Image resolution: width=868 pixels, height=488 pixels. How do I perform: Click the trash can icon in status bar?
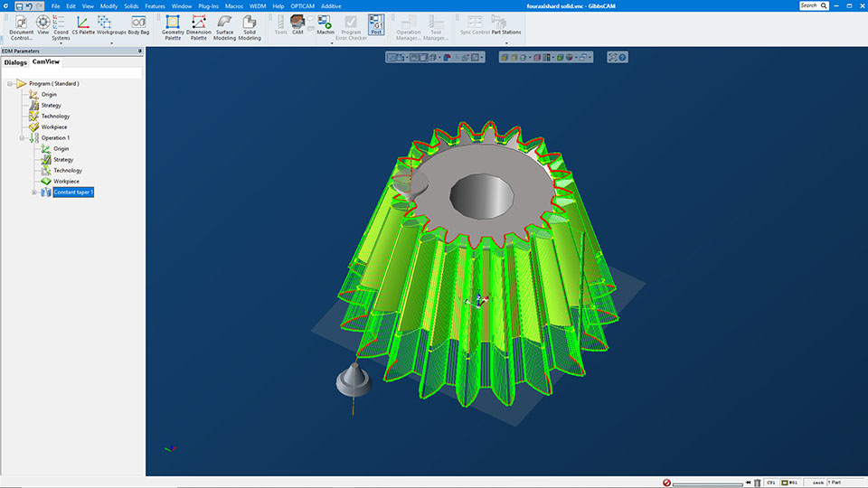757,483
